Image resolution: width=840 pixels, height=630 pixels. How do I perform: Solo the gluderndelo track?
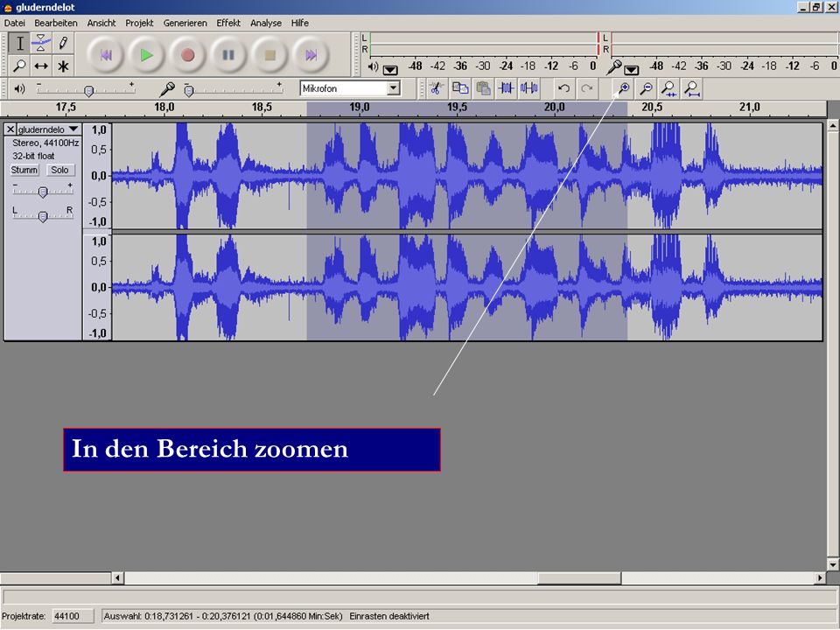(x=59, y=170)
